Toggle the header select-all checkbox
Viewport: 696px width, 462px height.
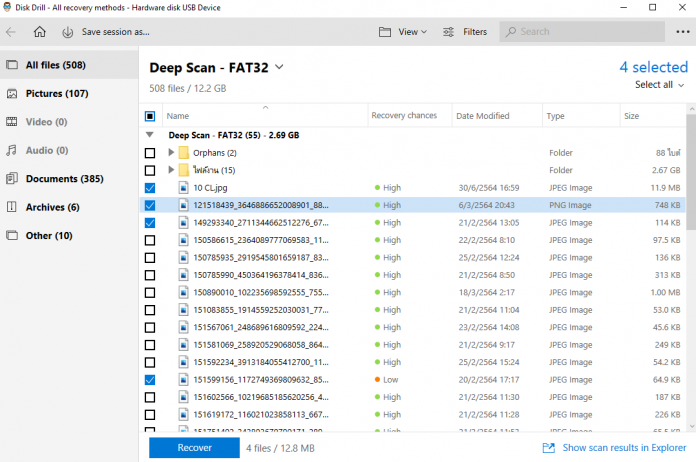pyautogui.click(x=150, y=116)
